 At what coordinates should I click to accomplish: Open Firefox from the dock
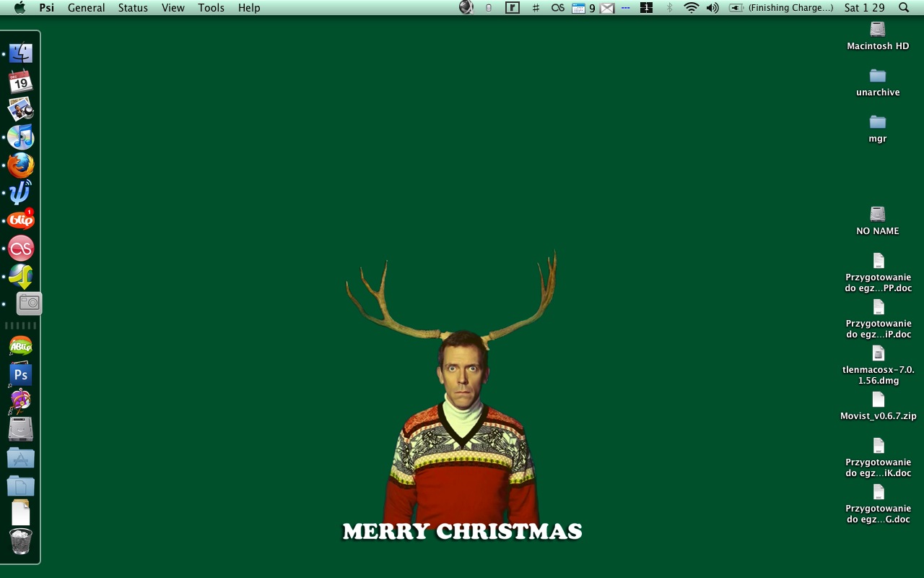[20, 165]
